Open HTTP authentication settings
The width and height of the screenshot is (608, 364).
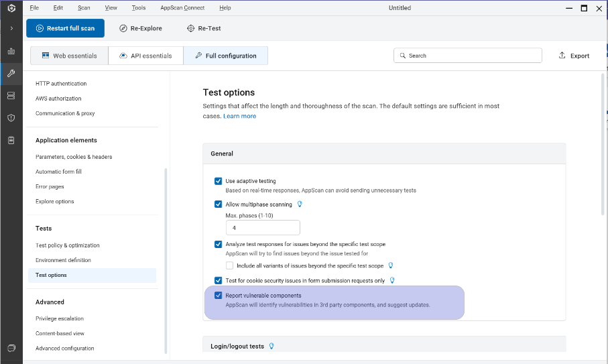coord(61,84)
